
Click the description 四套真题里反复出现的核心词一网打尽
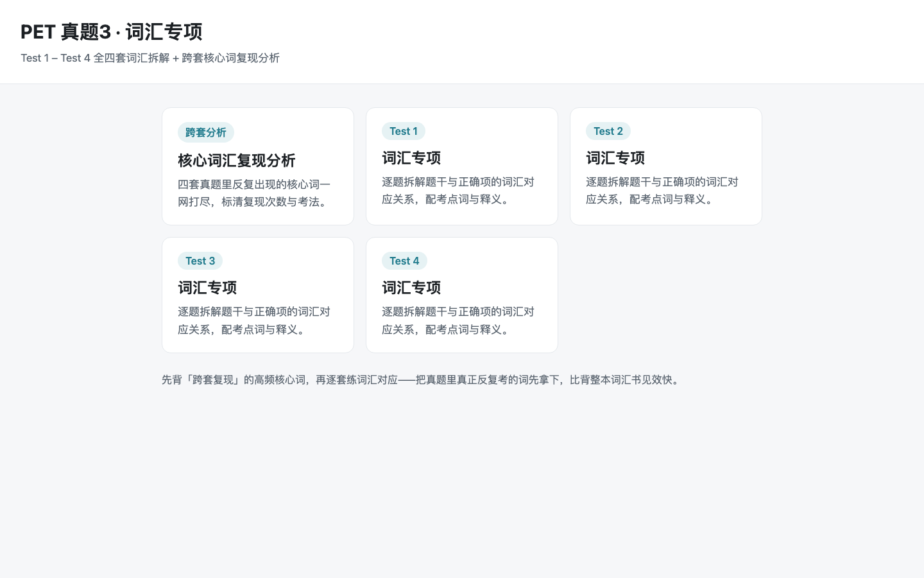255,193
